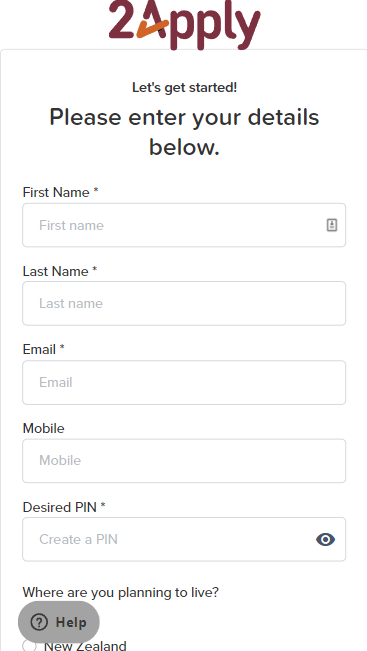Focus the Last name input field
The height and width of the screenshot is (651, 367).
pos(184,303)
